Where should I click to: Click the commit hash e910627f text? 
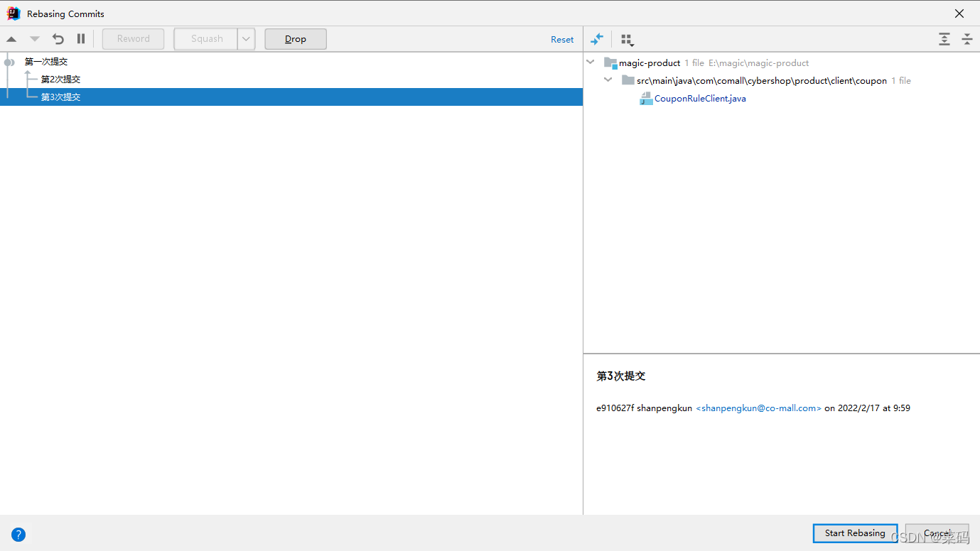click(615, 408)
